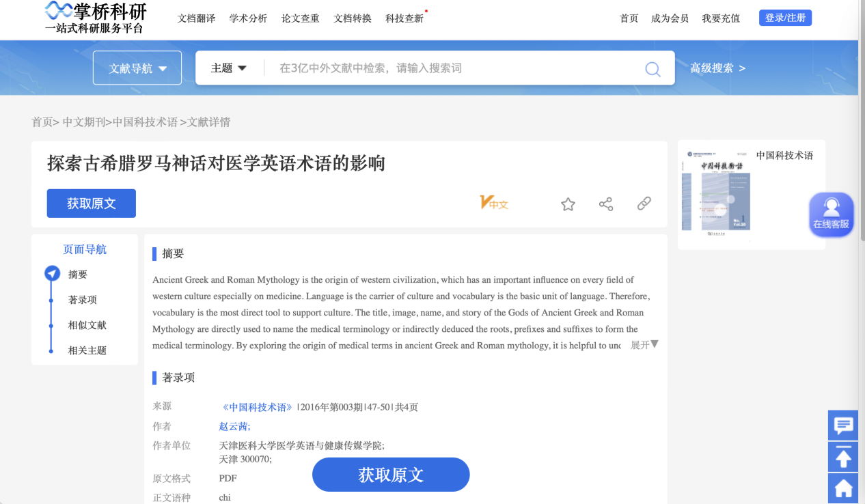Viewport: 865px width, 504px height.
Task: Jump to 相似文献 in page navigation
Action: pos(87,325)
